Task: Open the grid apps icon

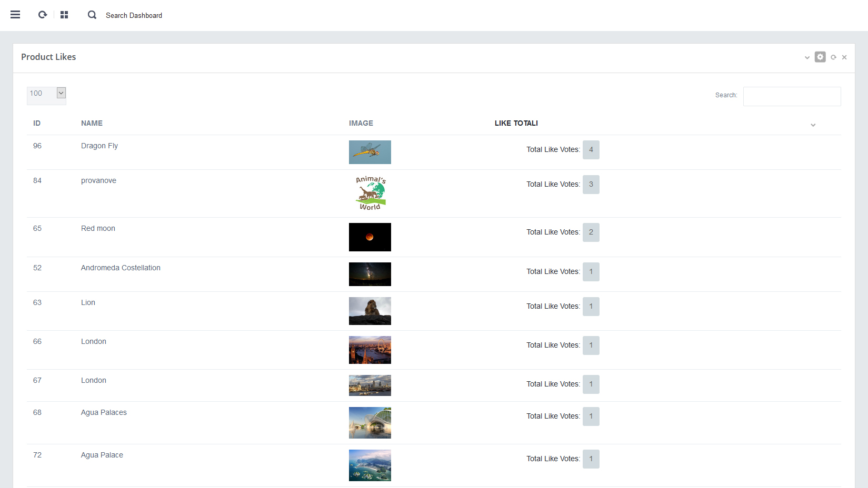Action: click(64, 15)
